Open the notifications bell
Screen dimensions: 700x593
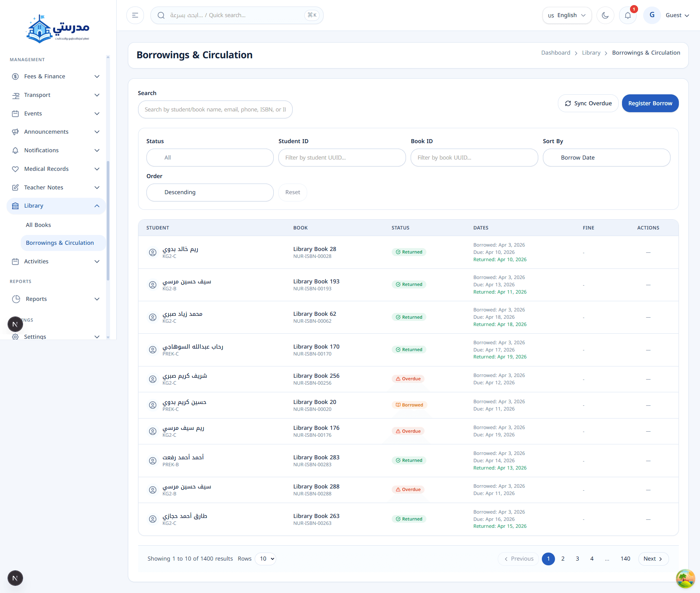click(x=628, y=15)
